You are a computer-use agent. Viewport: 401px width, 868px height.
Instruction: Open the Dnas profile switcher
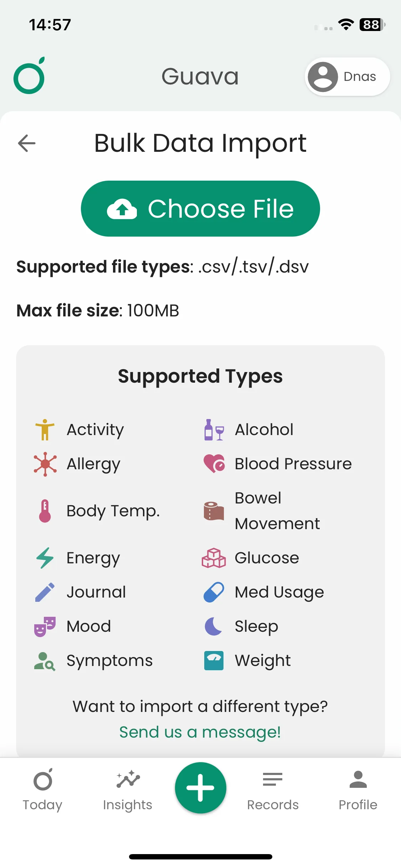[x=347, y=77]
